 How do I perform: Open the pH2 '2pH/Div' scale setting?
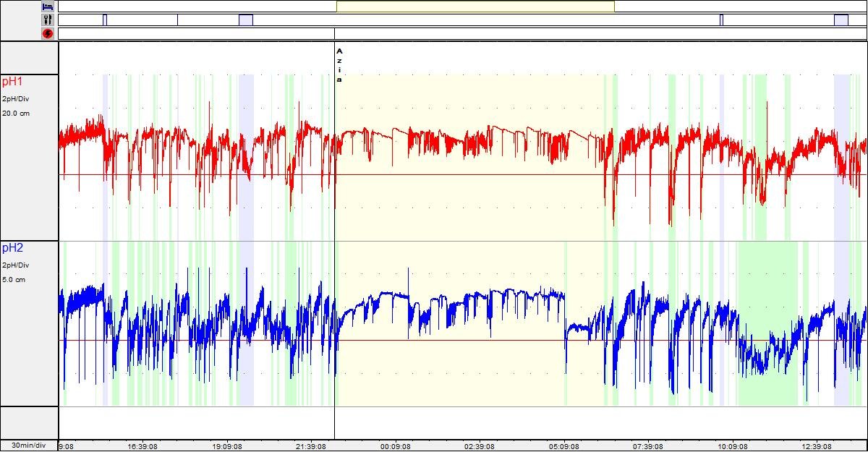click(14, 265)
